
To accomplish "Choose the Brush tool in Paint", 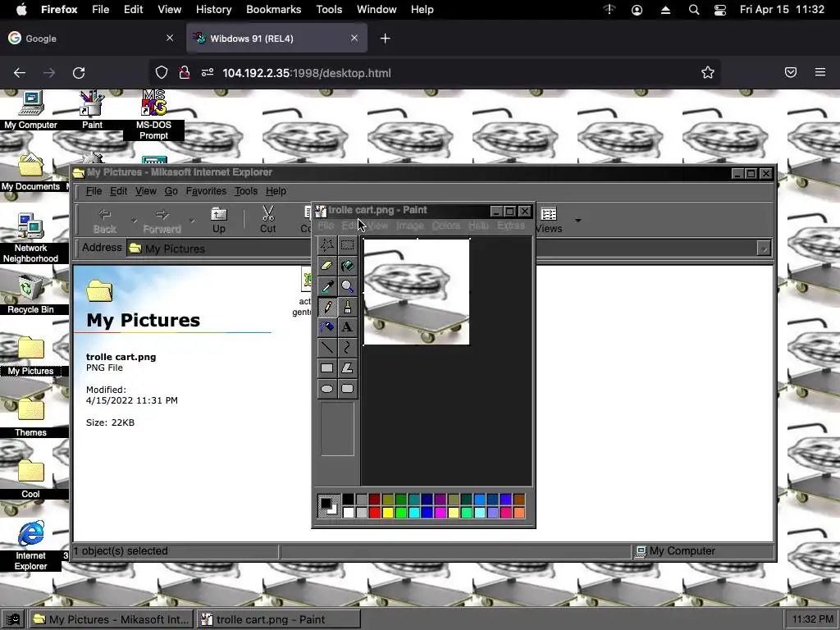I will (x=348, y=307).
